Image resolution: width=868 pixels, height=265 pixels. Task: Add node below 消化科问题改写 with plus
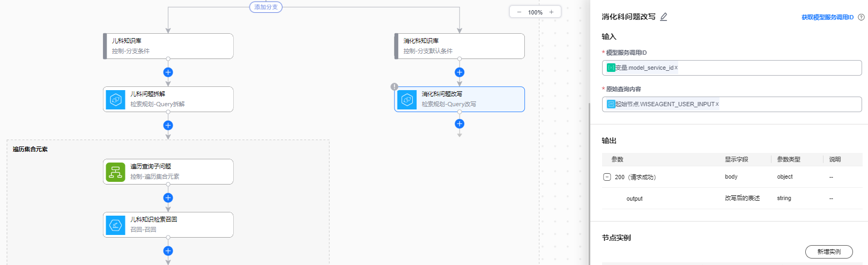459,124
